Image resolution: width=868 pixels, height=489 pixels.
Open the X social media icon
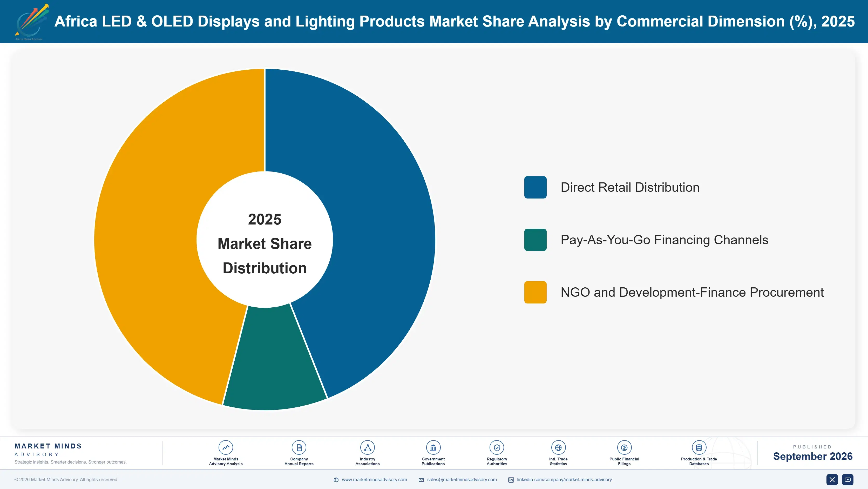tap(832, 480)
